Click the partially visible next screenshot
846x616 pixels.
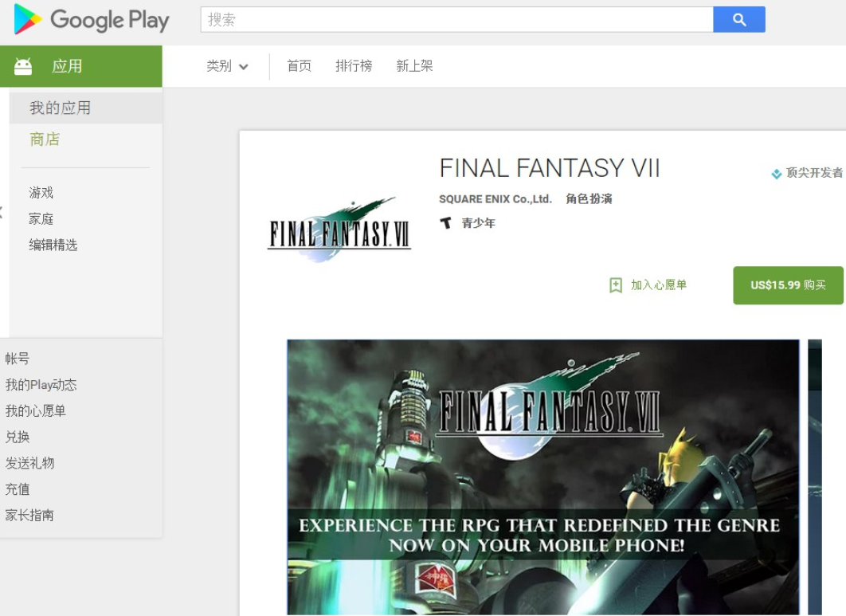815,477
